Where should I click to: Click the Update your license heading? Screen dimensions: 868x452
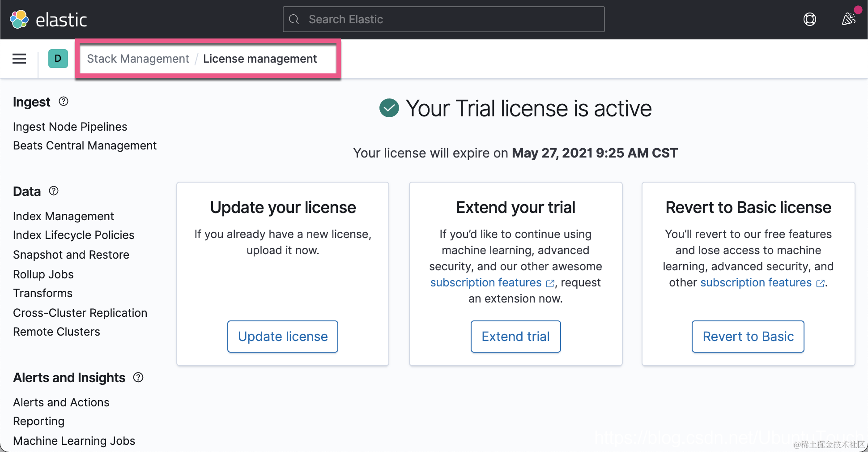[x=283, y=207]
